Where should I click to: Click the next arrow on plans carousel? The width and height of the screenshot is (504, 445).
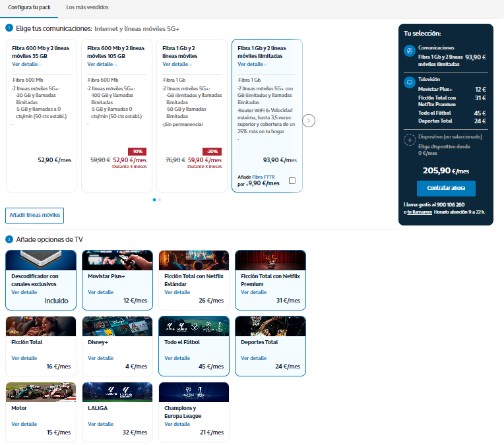309,121
